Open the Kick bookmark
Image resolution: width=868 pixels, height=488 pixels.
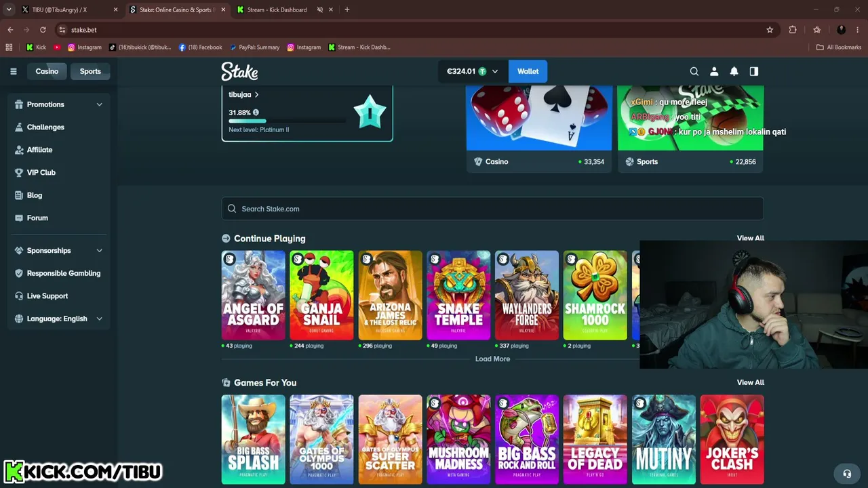36,47
